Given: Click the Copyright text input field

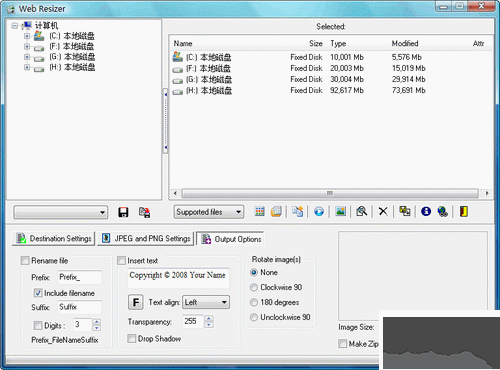Looking at the screenshot, I should tap(178, 278).
